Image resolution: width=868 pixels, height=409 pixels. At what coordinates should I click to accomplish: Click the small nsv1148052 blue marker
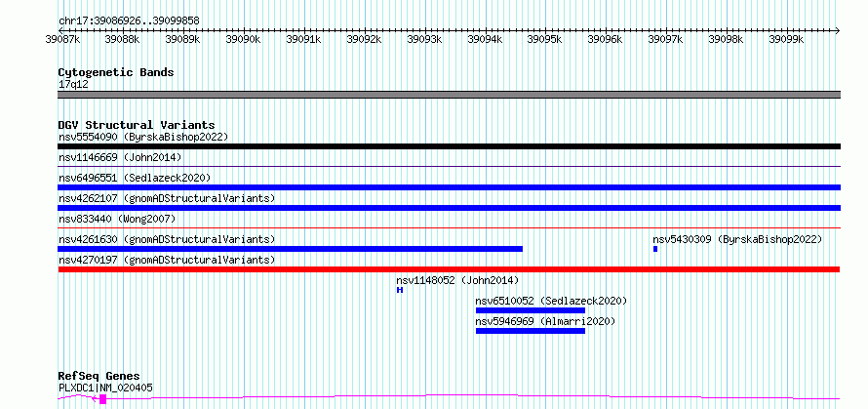pos(400,290)
